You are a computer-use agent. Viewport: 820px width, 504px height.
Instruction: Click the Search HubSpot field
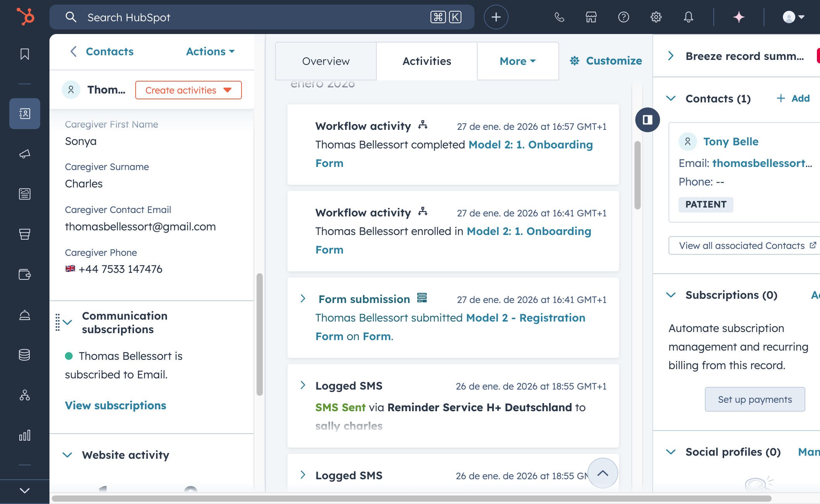[262, 17]
